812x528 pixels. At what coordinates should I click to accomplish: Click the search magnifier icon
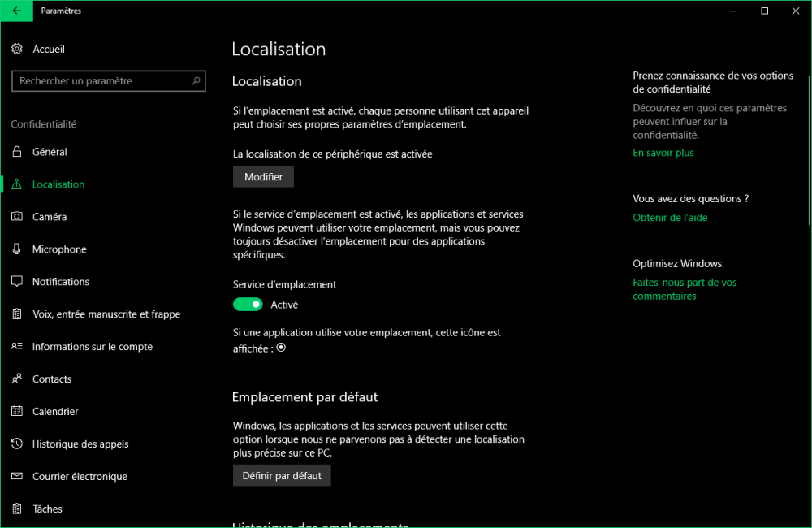coord(196,81)
